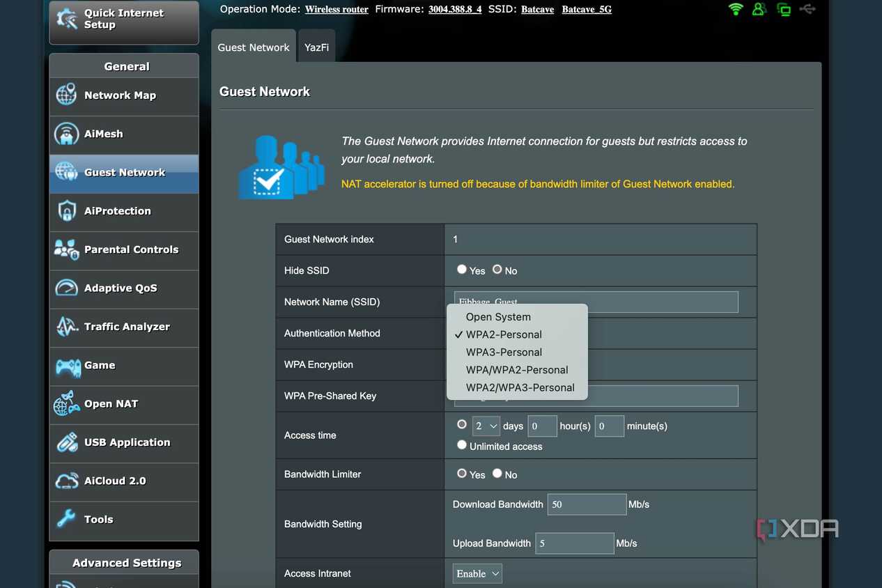Click the AiMesh sidebar icon

[66, 134]
